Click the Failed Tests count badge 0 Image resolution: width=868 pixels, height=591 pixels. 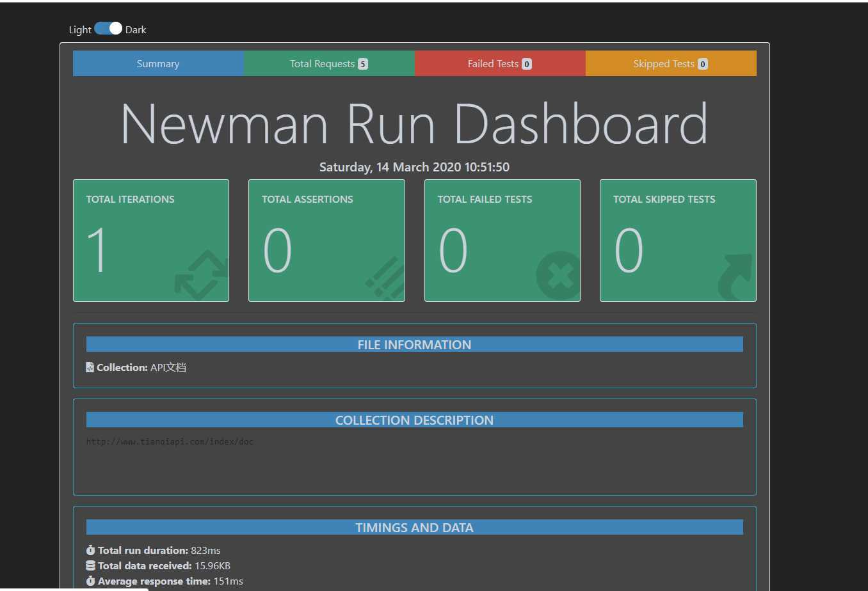(527, 64)
